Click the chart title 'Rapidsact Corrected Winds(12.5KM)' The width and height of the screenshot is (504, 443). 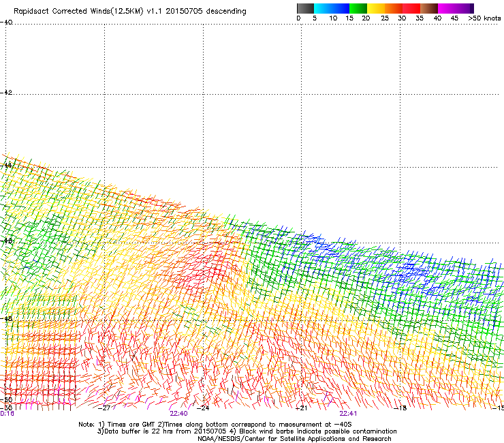pos(78,11)
